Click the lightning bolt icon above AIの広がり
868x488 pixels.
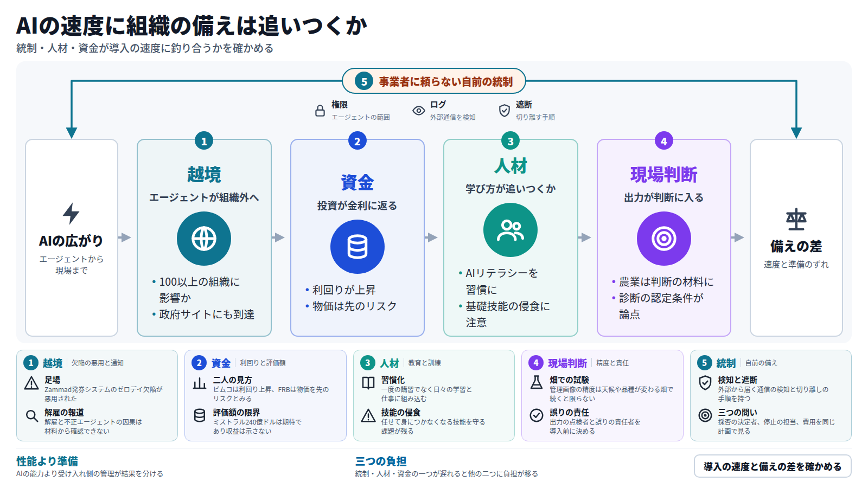(71, 214)
